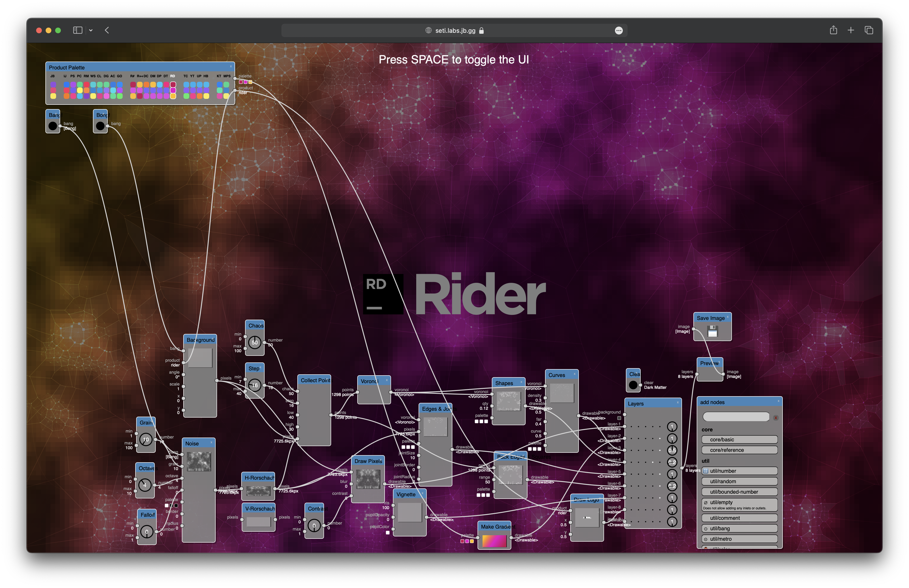Image resolution: width=909 pixels, height=588 pixels.
Task: Click the Octaves knob showing 4
Action: (x=145, y=485)
